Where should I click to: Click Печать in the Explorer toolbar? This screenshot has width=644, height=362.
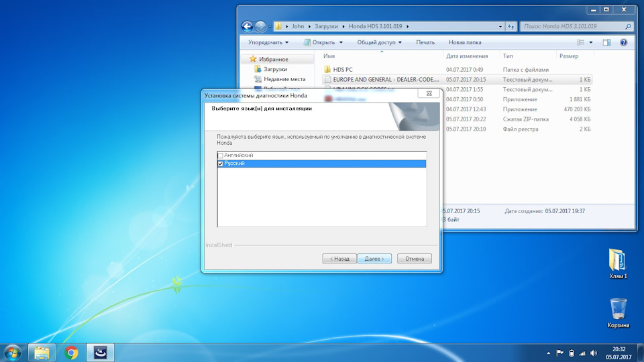[425, 42]
